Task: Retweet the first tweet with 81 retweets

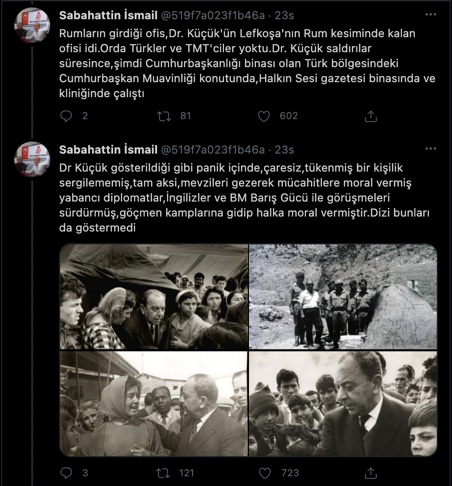Action: click(x=164, y=116)
